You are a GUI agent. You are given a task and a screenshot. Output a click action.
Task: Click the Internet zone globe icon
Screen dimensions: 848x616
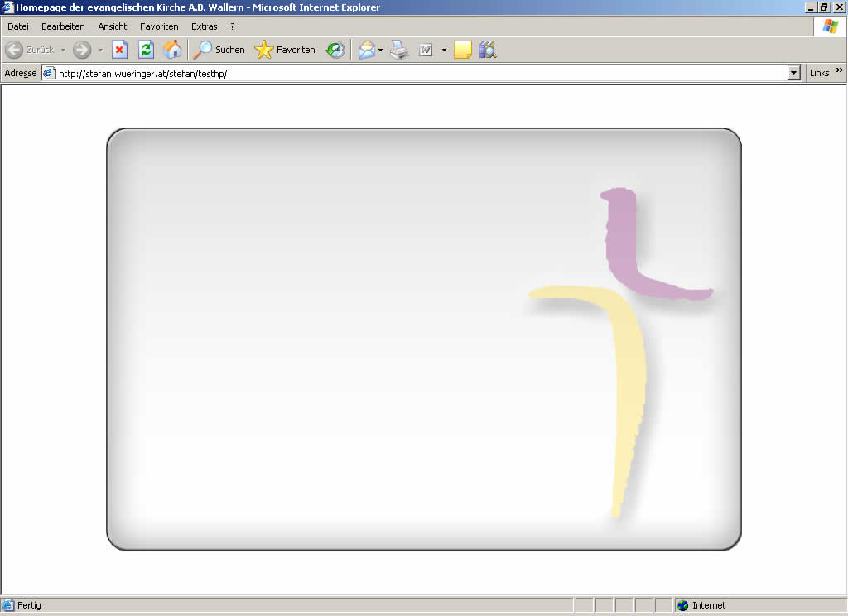point(682,605)
